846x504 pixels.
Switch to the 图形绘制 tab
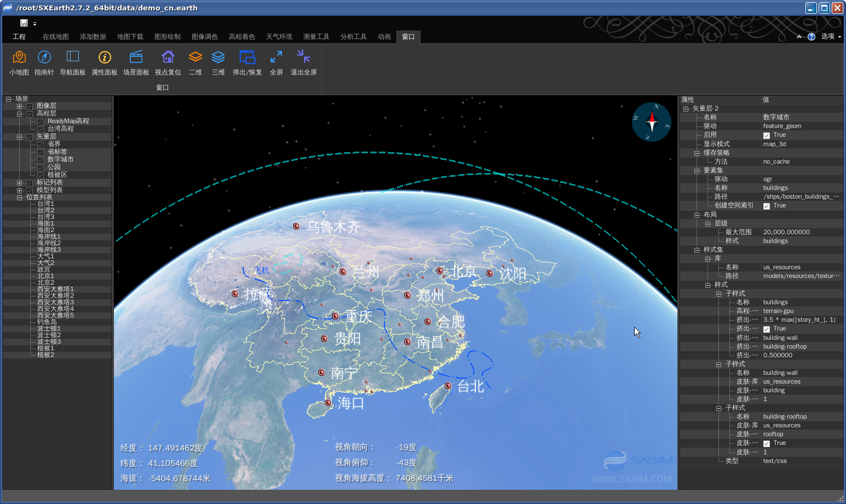pos(168,37)
